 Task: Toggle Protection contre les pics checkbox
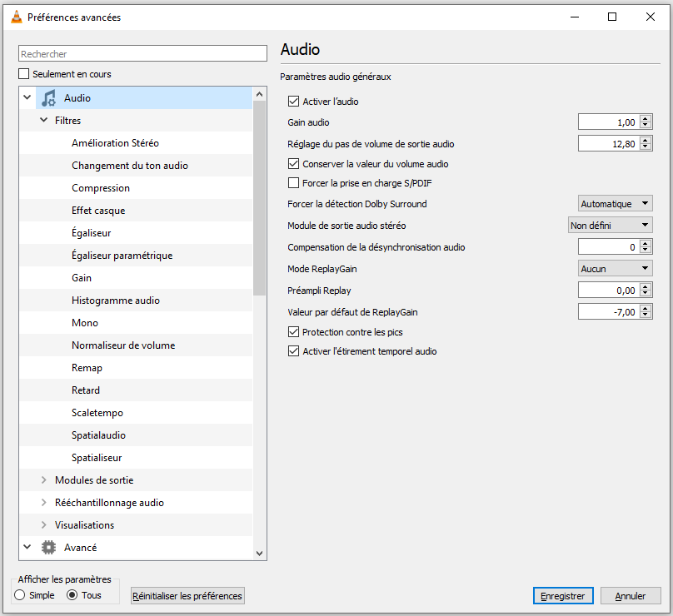click(293, 332)
